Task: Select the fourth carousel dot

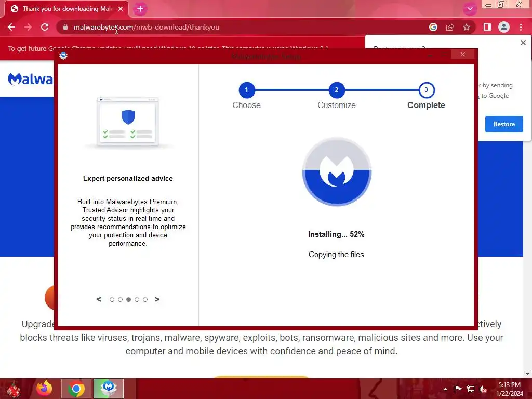Action: tap(137, 300)
